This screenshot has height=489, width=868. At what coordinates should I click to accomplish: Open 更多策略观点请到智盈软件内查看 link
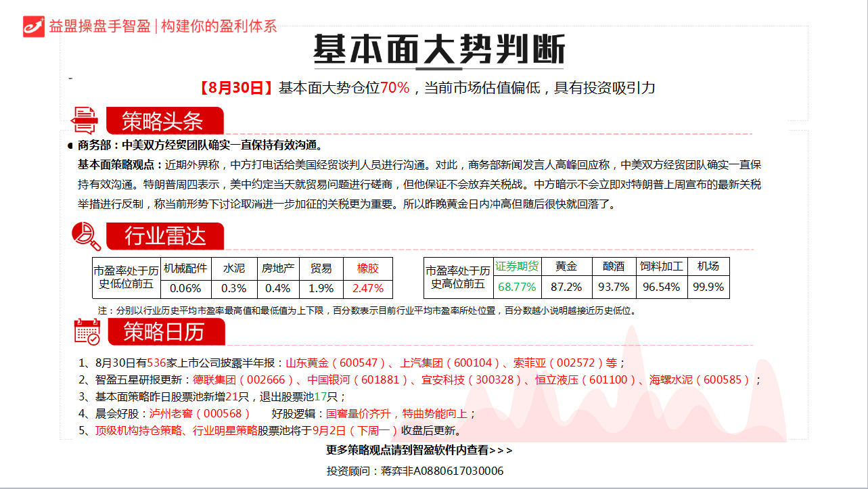click(x=419, y=450)
